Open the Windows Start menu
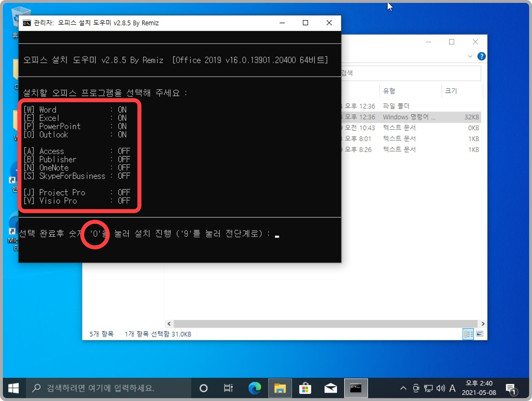 (x=13, y=388)
